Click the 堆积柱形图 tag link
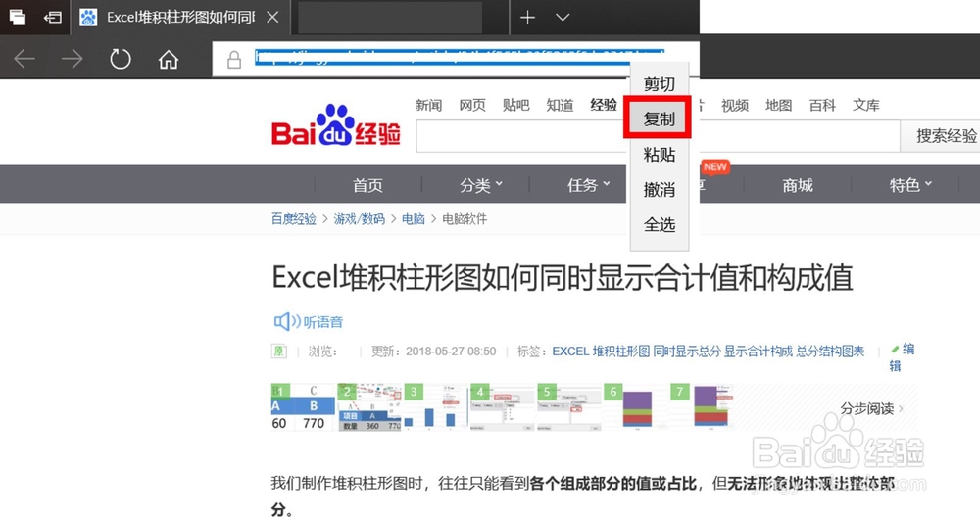 click(621, 351)
